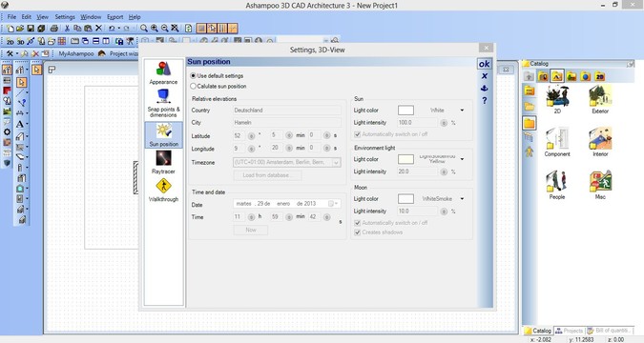The image size is (644, 343).
Task: Click the Cut scissors toolbar icon
Action: (x=67, y=29)
